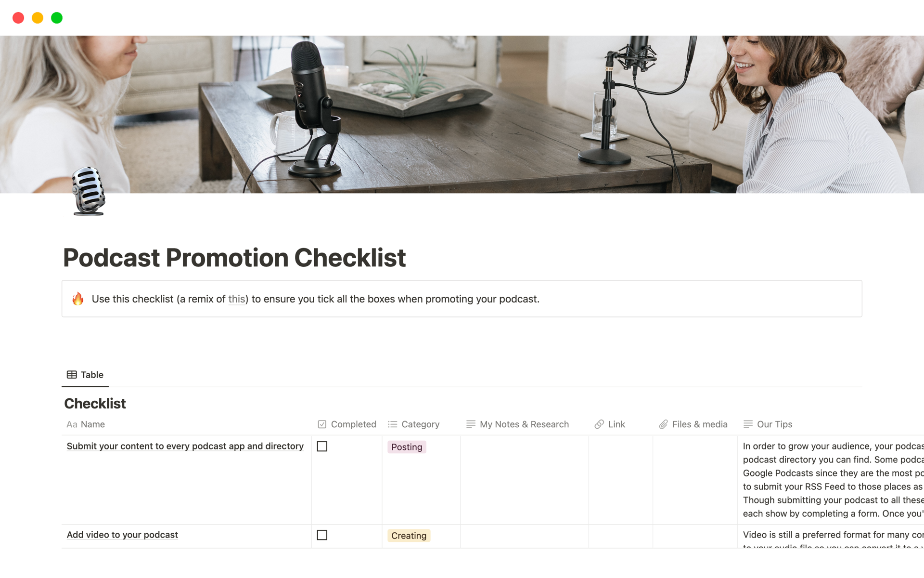This screenshot has height=578, width=924.
Task: Select the Creating category tag
Action: click(409, 535)
